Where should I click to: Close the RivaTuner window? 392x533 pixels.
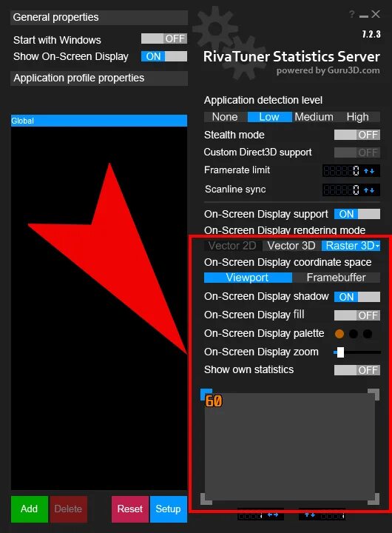click(x=376, y=14)
